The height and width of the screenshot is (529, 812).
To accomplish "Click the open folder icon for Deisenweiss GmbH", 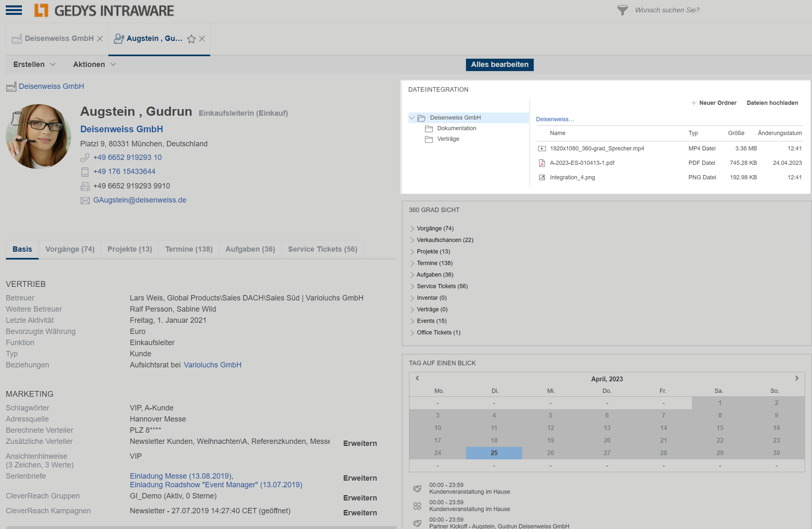I will [x=422, y=118].
